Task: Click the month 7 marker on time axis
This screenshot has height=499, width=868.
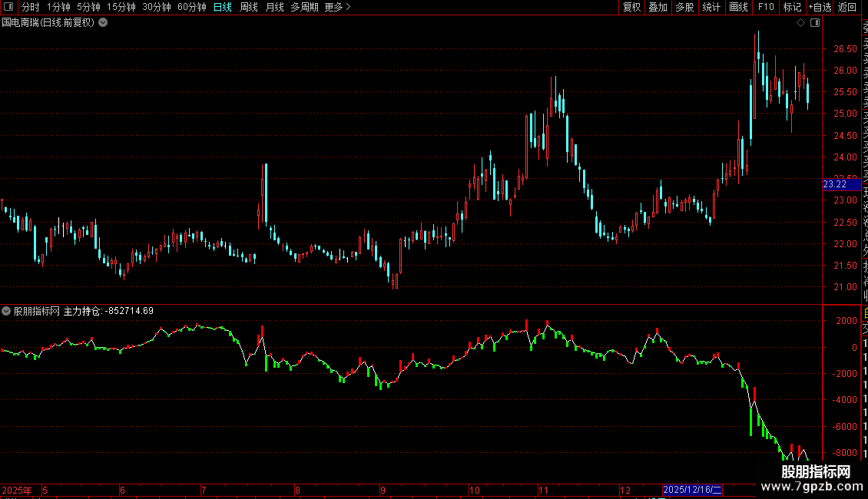Action: pos(204,490)
